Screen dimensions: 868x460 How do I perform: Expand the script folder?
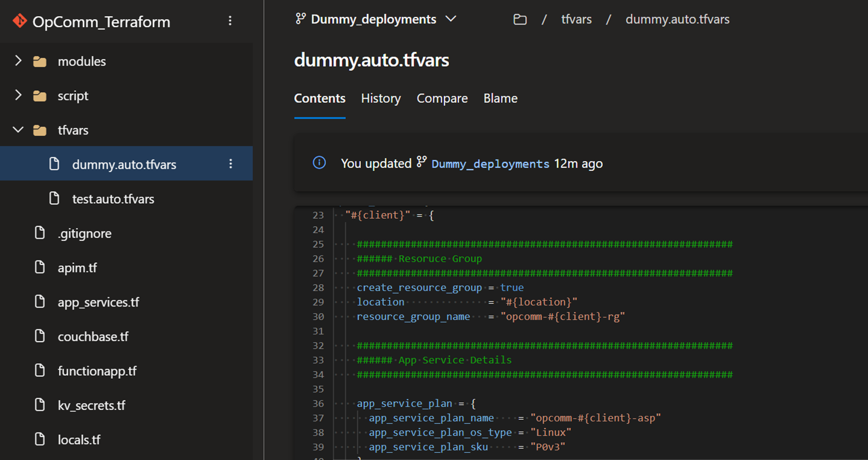click(18, 96)
